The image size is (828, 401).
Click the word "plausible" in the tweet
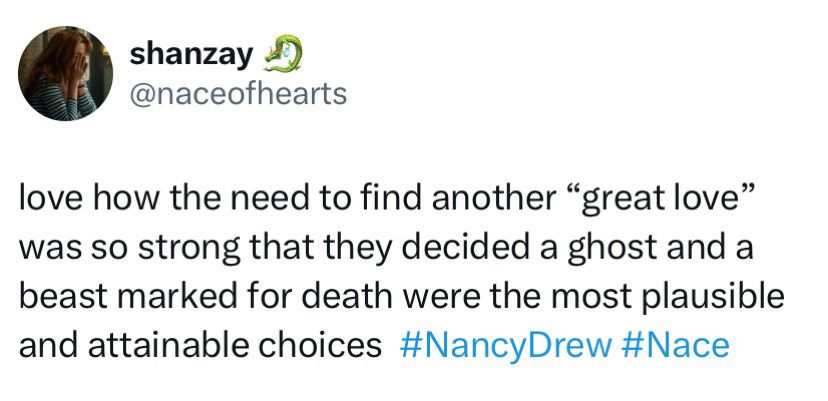pyautogui.click(x=717, y=297)
